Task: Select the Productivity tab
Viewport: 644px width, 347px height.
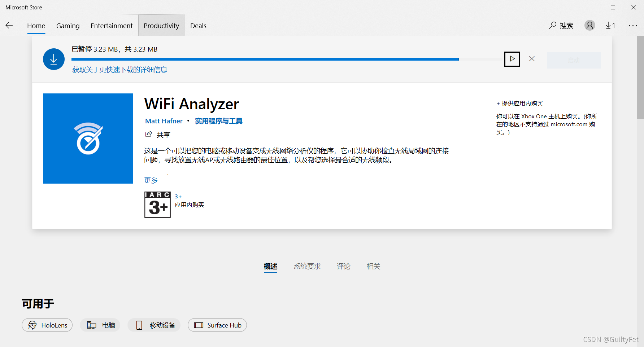Action: 161,26
